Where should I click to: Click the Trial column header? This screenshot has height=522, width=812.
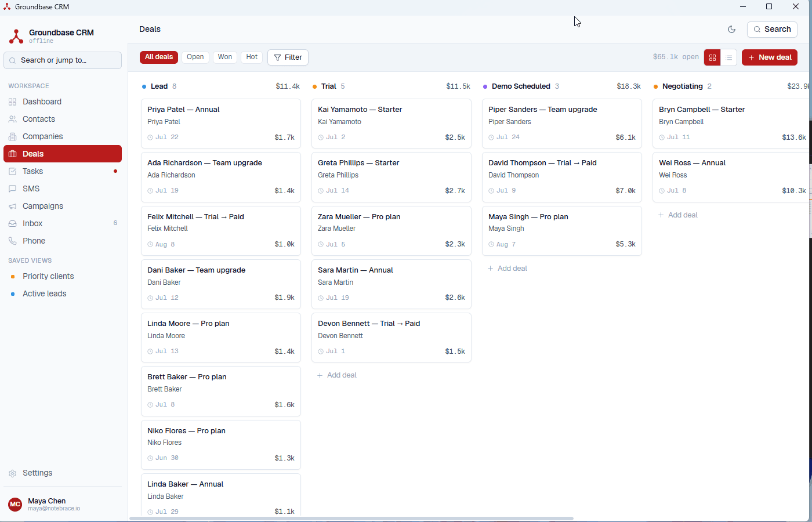click(391, 86)
